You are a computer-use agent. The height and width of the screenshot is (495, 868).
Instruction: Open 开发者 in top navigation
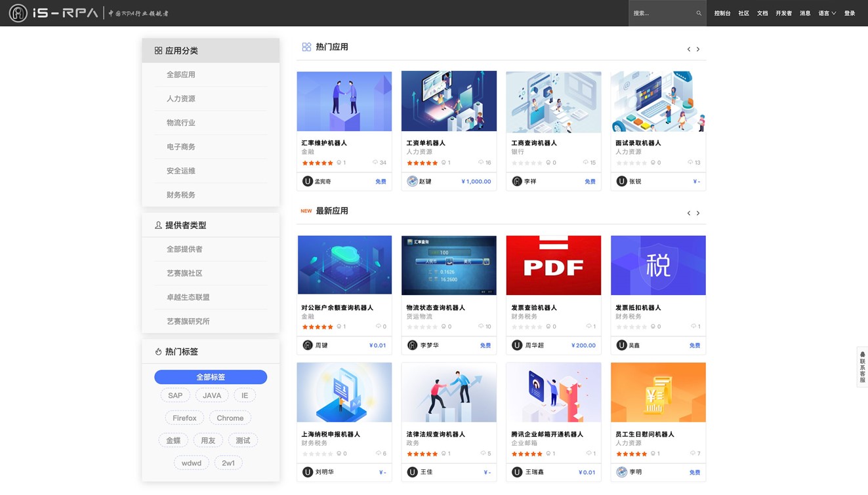point(783,13)
